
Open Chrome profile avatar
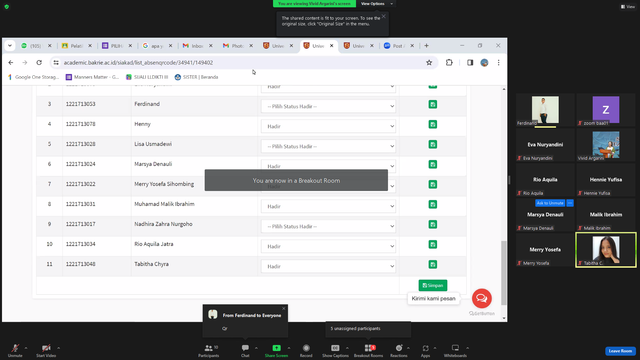pos(484,62)
